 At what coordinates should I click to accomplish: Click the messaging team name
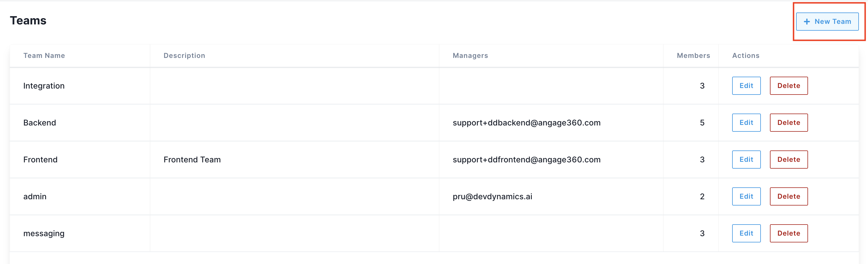(x=44, y=233)
